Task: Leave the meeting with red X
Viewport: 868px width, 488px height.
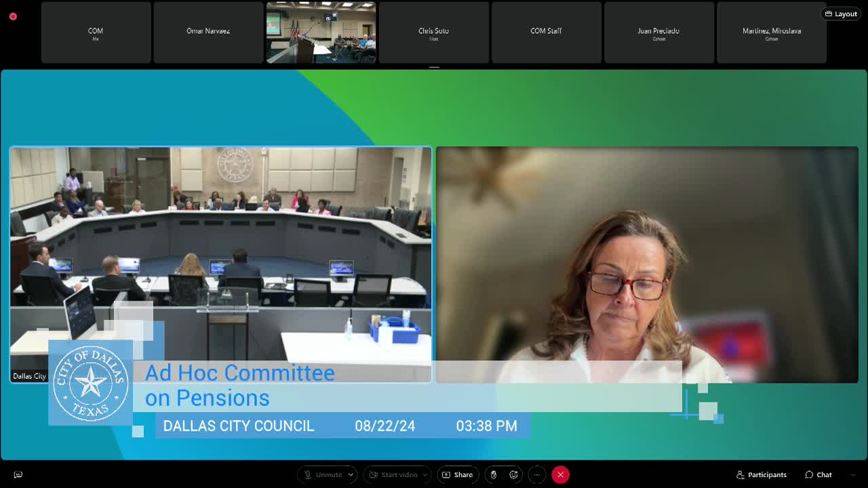Action: pyautogui.click(x=560, y=474)
